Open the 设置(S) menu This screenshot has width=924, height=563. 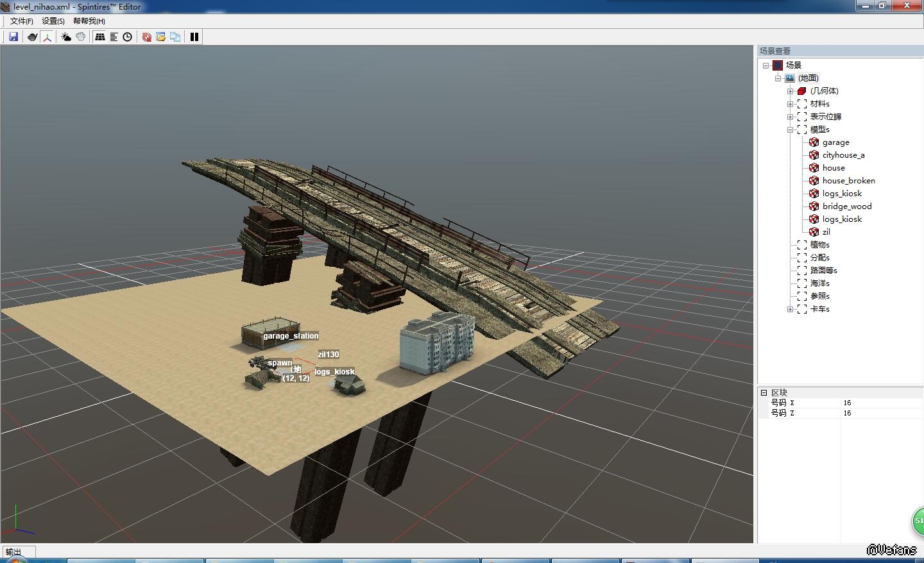53,21
